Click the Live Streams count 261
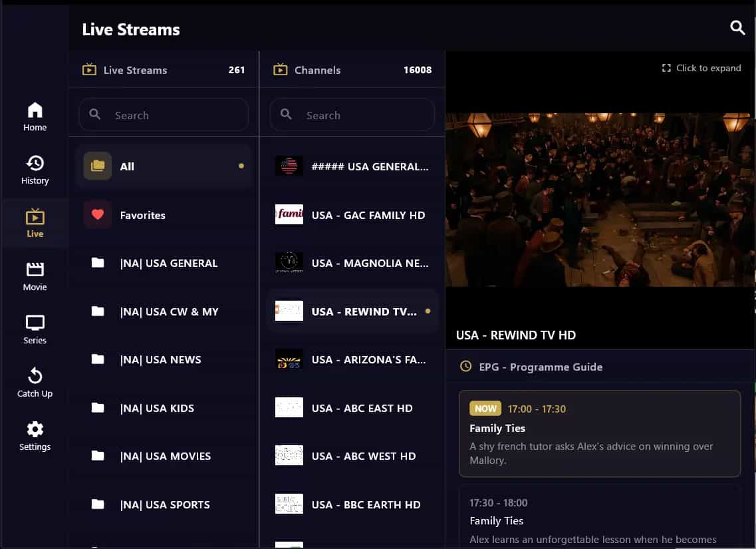 click(236, 70)
